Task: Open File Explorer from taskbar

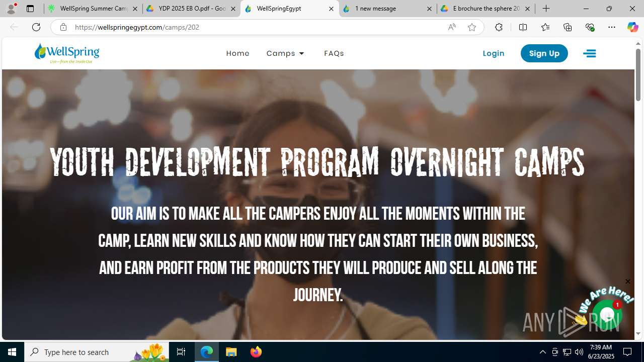Action: pos(231,352)
